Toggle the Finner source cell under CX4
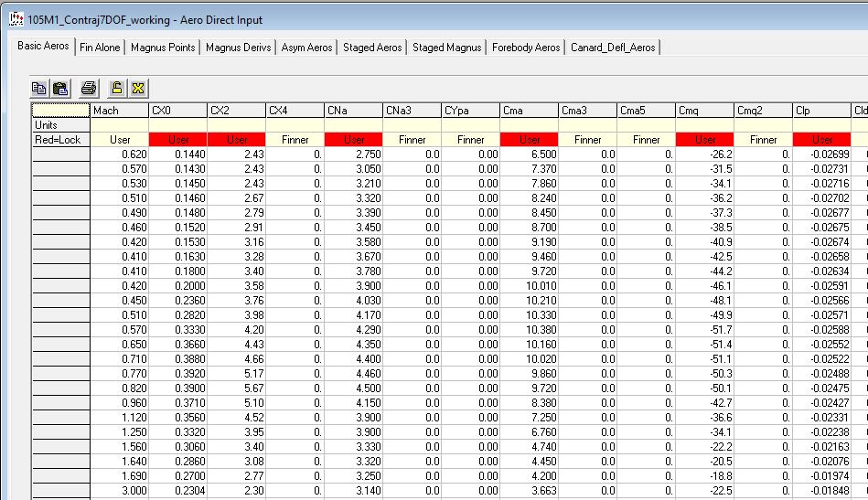The image size is (868, 500). pos(295,140)
